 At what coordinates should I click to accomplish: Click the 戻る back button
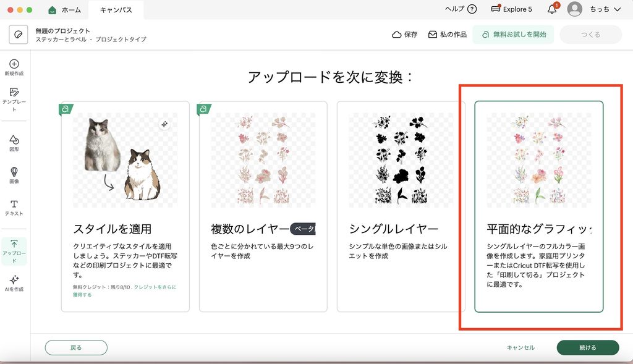pos(76,347)
